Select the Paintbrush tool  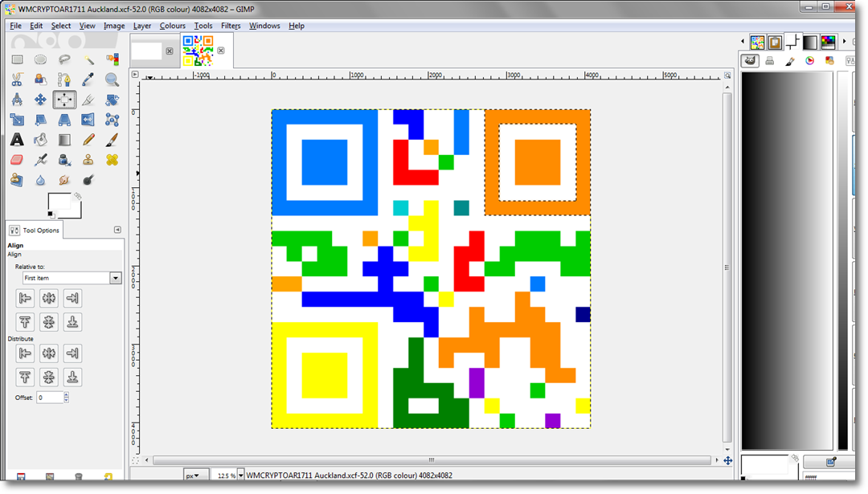coord(113,140)
